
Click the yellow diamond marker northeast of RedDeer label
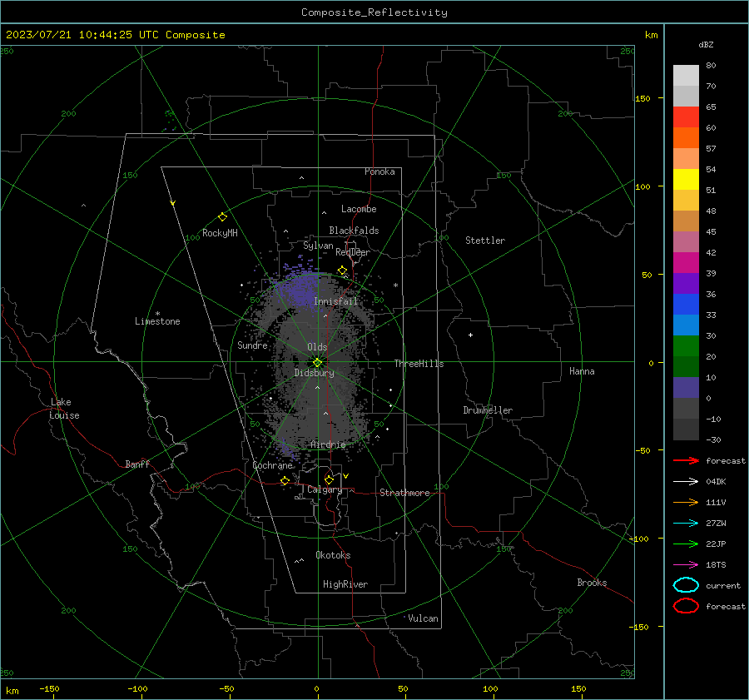coord(342,271)
